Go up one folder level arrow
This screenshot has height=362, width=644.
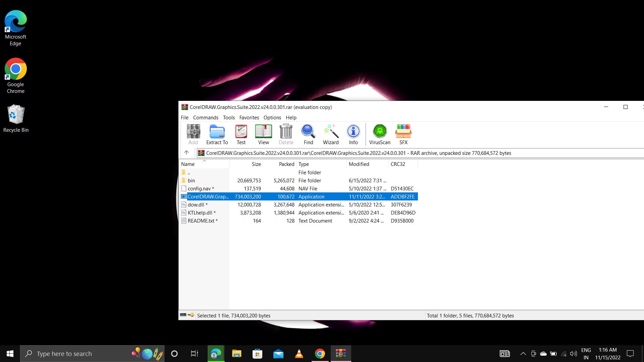click(186, 153)
